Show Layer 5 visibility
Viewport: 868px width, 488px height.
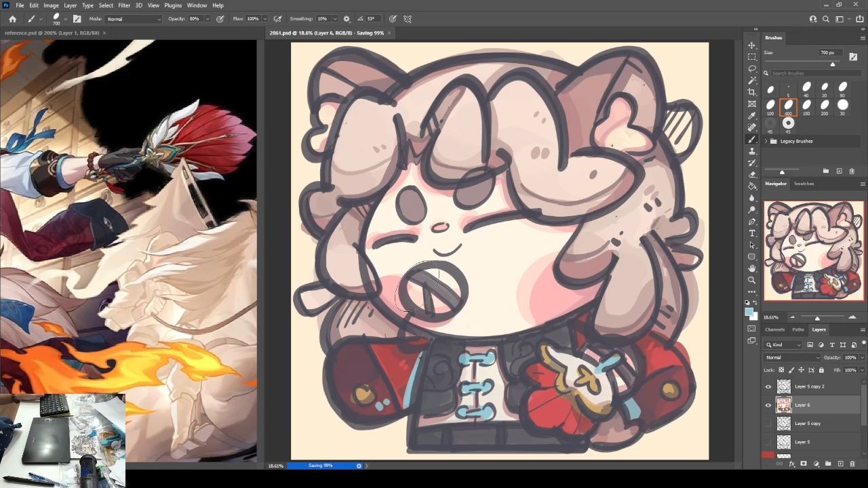[x=768, y=442]
